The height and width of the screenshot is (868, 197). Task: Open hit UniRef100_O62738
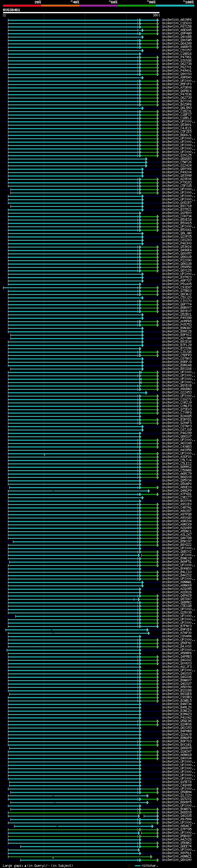click(x=177, y=64)
